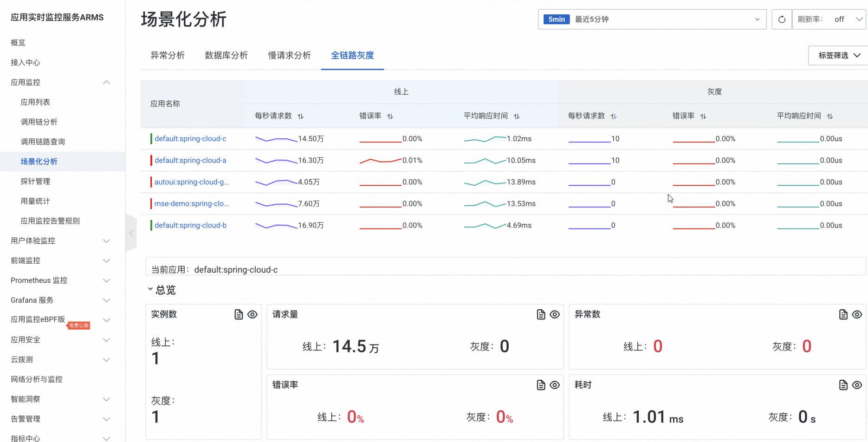Click 0.01% error rate for spring-cloud-a
The width and height of the screenshot is (868, 442).
(x=412, y=160)
